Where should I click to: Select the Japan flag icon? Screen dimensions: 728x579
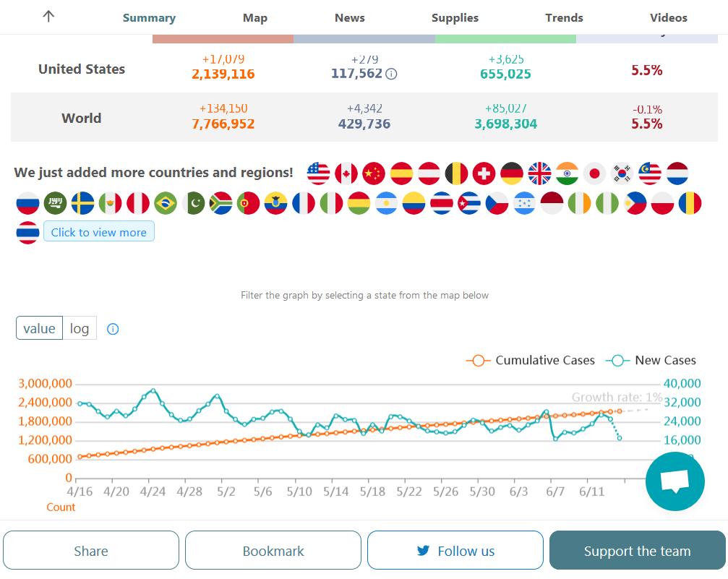594,173
